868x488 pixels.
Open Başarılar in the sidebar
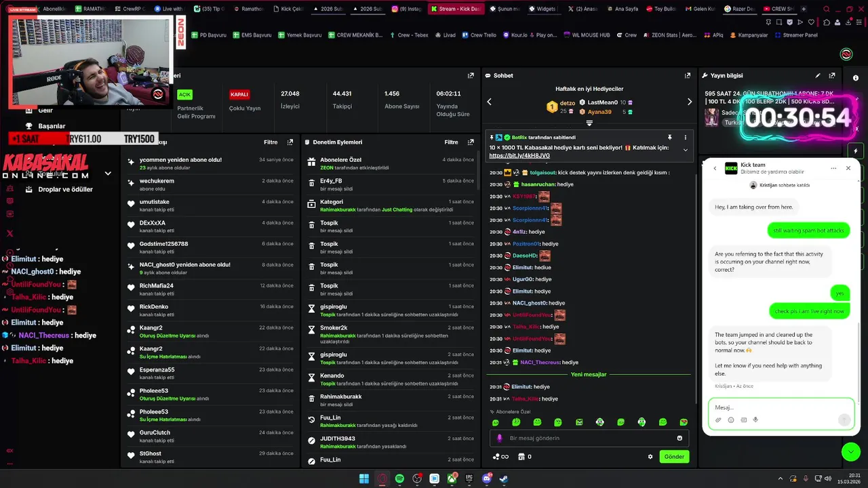45,126
